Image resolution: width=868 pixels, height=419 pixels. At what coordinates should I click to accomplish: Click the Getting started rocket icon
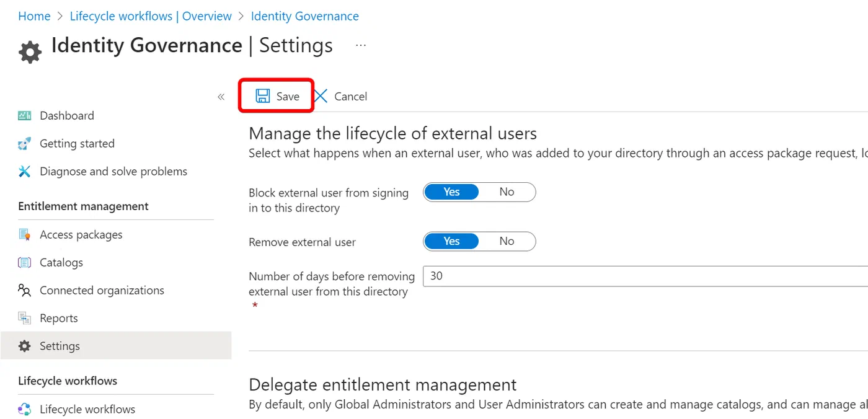pos(25,144)
